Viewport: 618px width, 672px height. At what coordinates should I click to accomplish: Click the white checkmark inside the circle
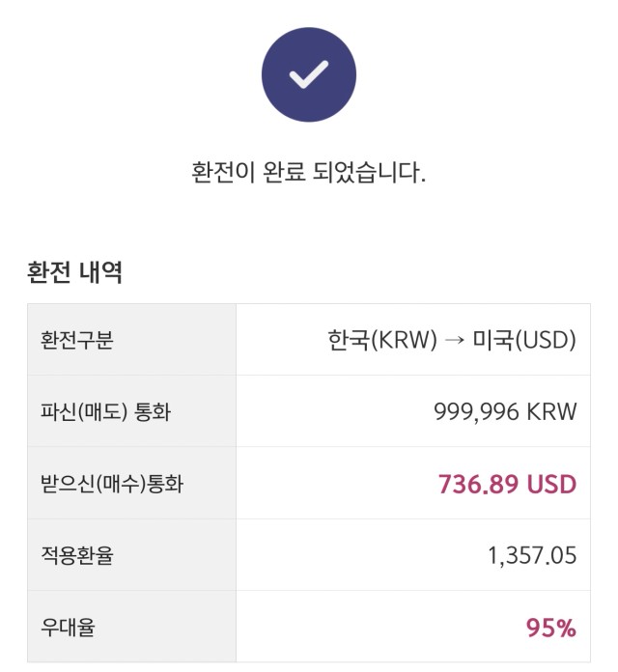[x=309, y=74]
